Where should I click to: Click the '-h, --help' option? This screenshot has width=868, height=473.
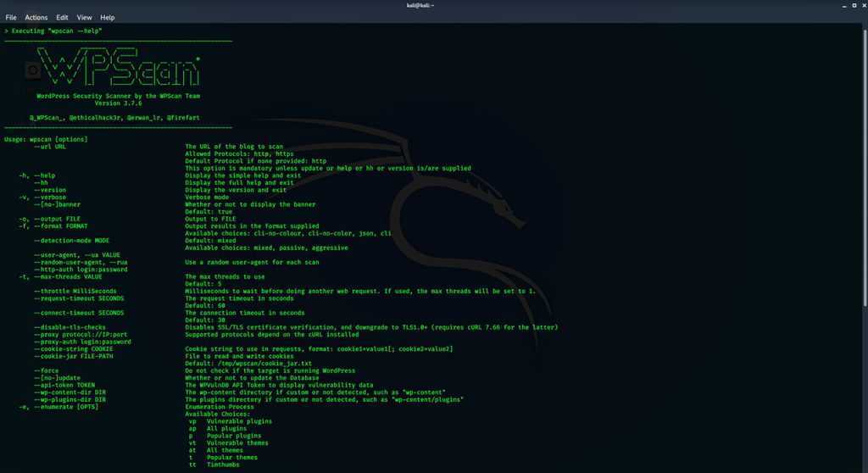click(37, 175)
